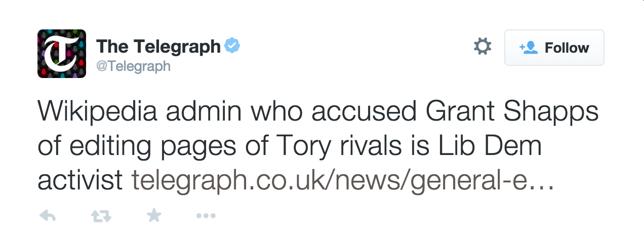644x233 pixels.
Task: Reply to The Telegraph's tweet
Action: (48, 216)
